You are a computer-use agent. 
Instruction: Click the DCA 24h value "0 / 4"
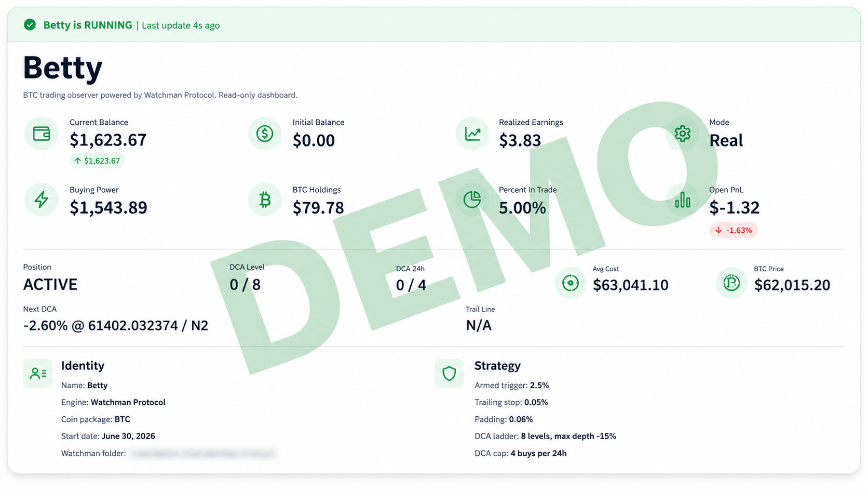coord(411,285)
